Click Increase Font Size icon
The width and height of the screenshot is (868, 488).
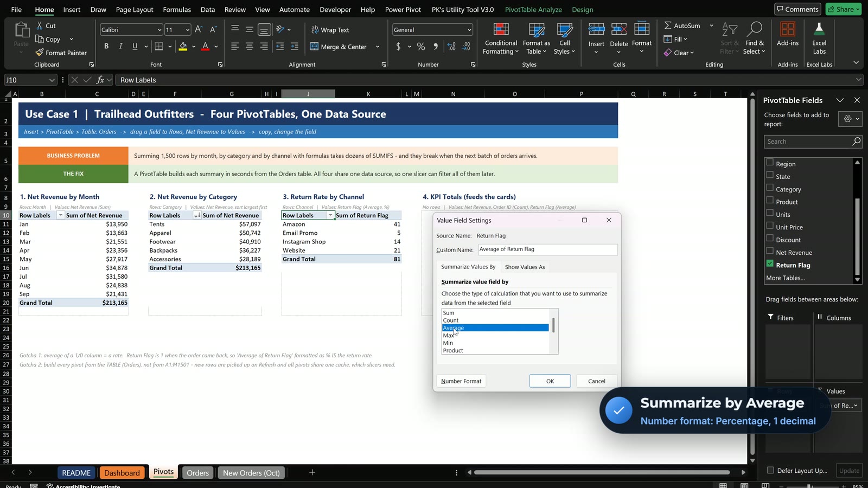pyautogui.click(x=199, y=29)
